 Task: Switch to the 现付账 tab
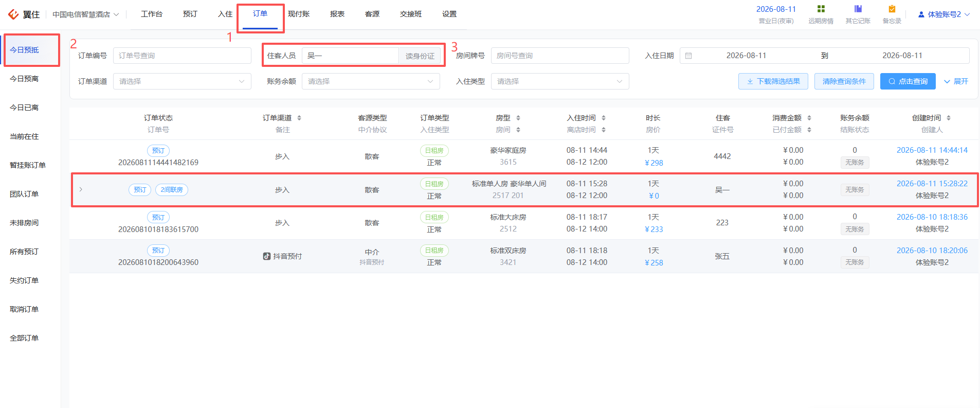299,14
